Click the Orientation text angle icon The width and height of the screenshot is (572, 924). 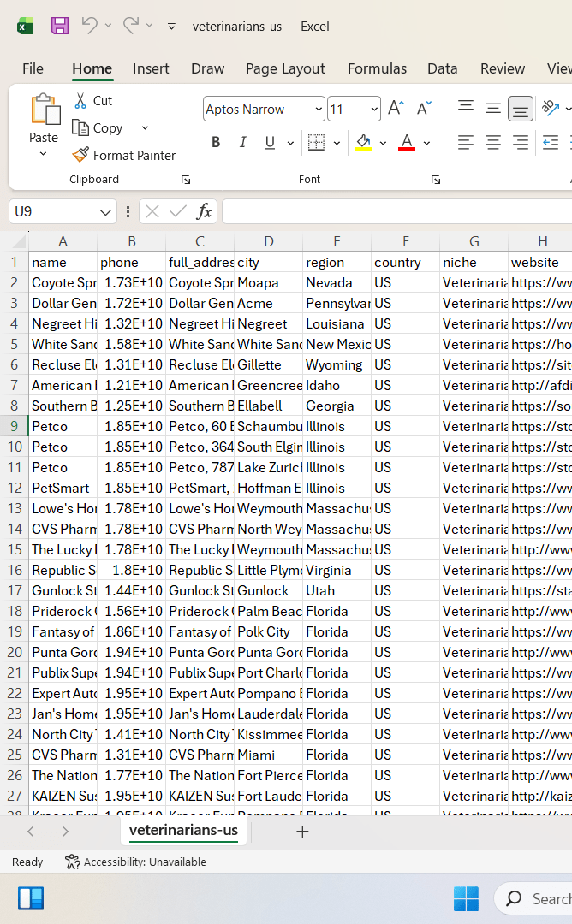[x=551, y=107]
